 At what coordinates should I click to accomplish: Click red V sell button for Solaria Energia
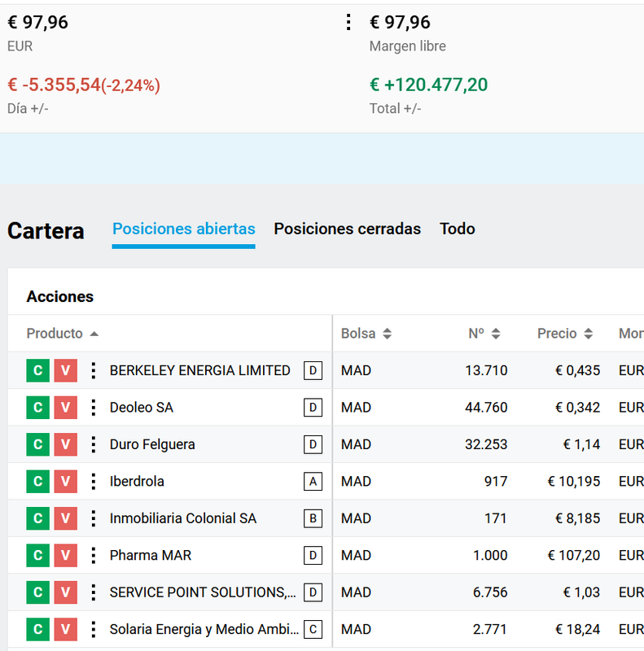(x=66, y=629)
